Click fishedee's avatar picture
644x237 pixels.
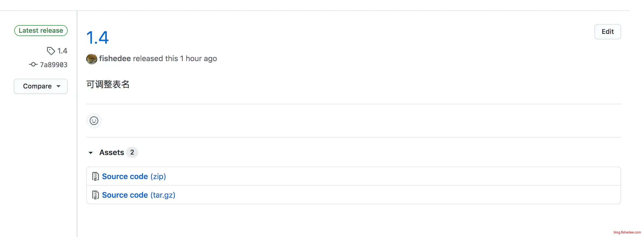click(x=92, y=59)
